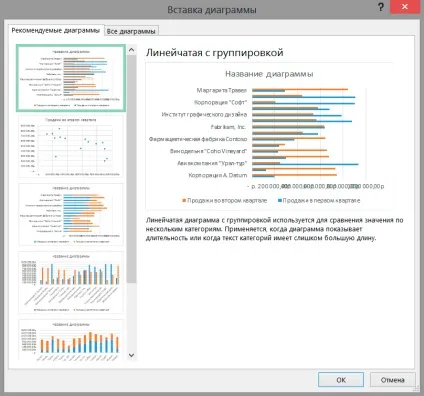The image size is (424, 396).
Task: Click the Фармацевтическая фабрика Contoso label
Action: [x=198, y=139]
